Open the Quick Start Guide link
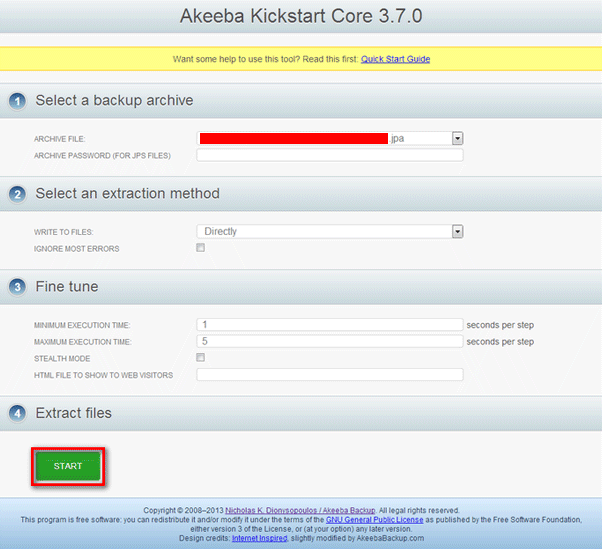 click(395, 59)
